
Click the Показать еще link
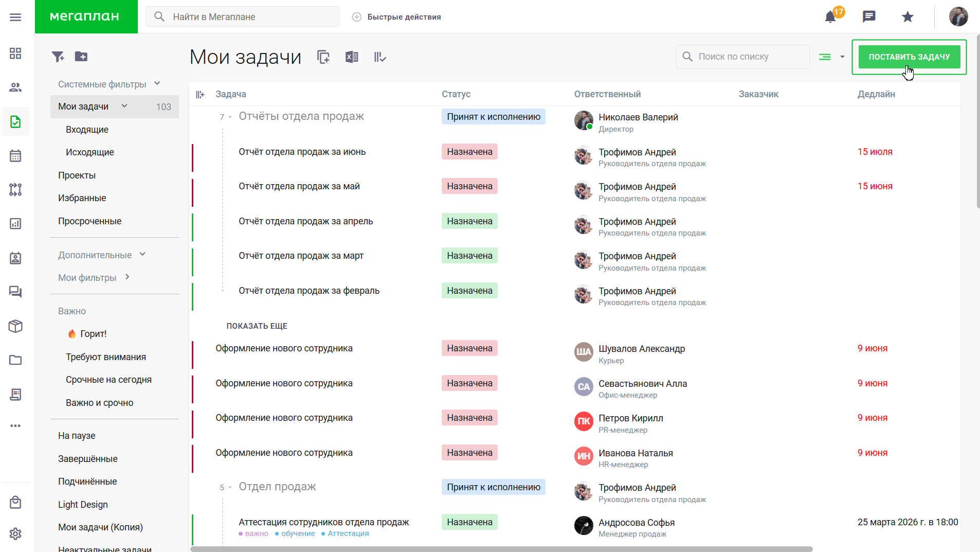click(257, 326)
